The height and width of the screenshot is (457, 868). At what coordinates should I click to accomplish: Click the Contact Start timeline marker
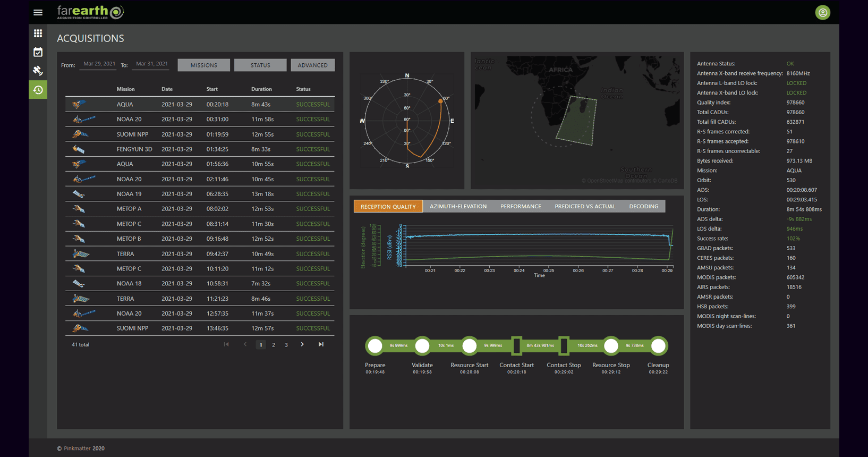[x=516, y=346]
